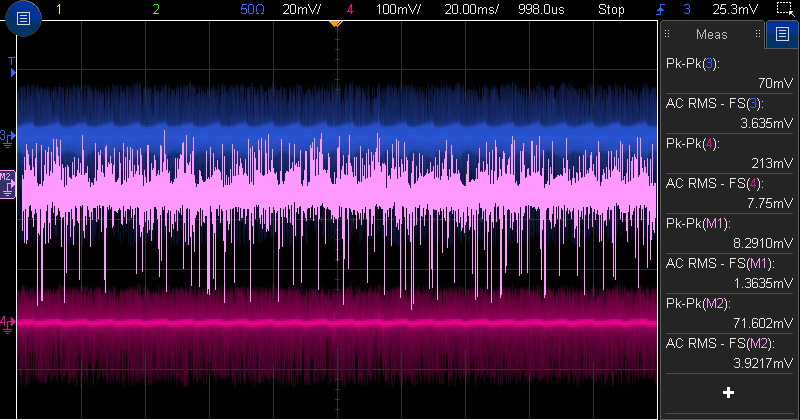Open channel 3 scale 20mV/ setting
800x420 pixels.
302,9
